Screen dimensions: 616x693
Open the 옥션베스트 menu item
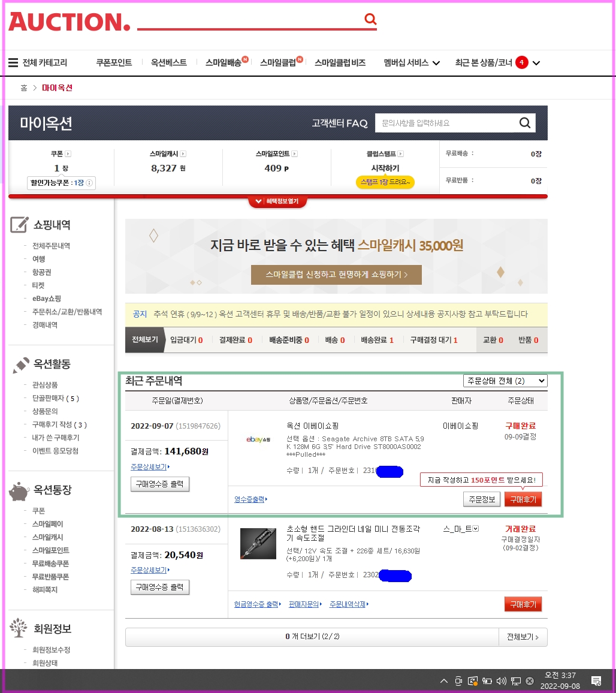point(169,63)
